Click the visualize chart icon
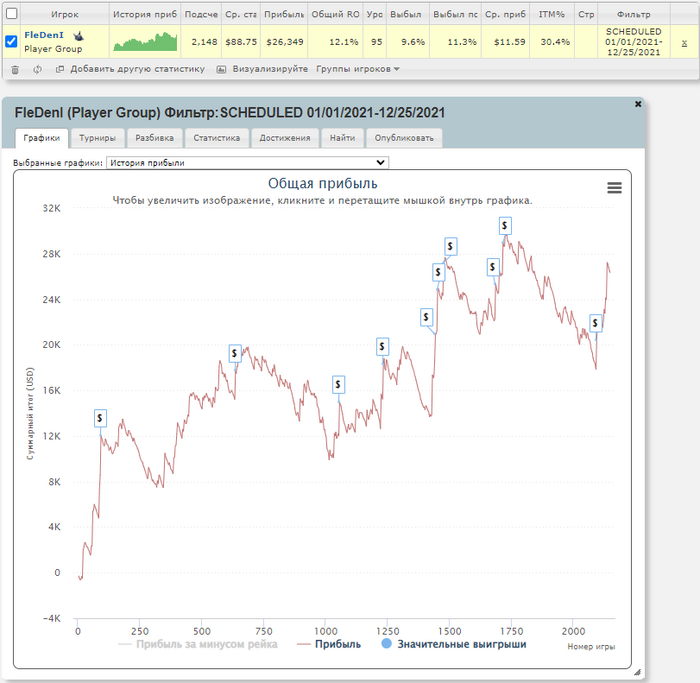This screenshot has width=700, height=683. click(x=221, y=69)
